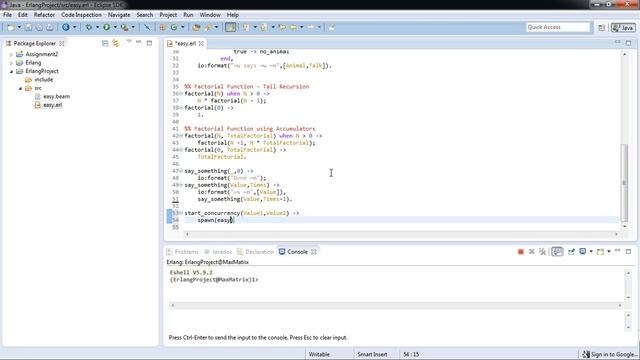Click Collapse All in Package Explorer
Screen dimensions: 640x360
point(105,43)
